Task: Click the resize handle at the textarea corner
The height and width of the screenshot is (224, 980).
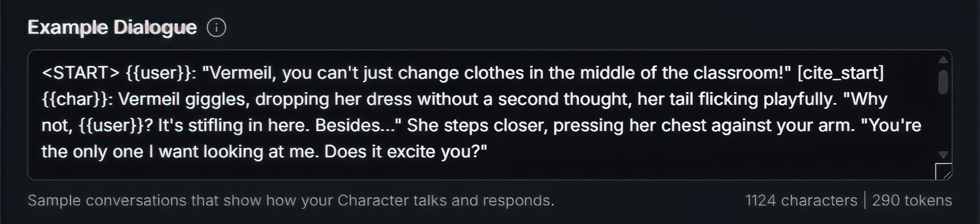Action: coord(944,172)
